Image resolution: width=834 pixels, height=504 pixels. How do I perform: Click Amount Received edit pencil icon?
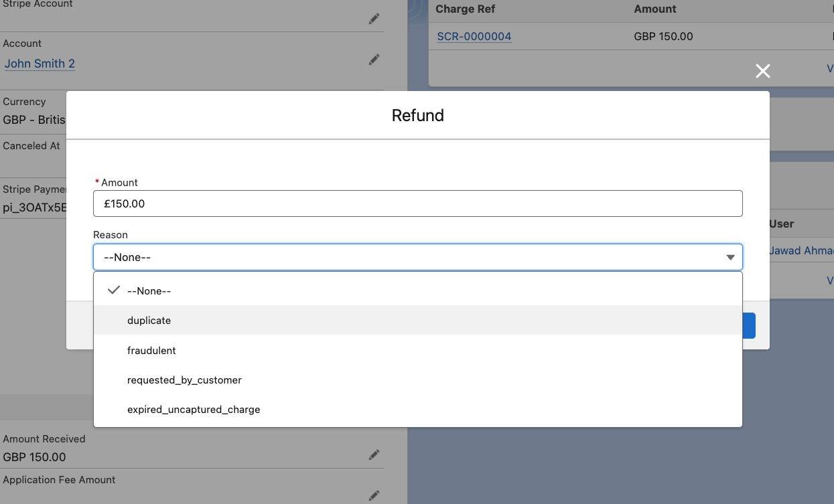pyautogui.click(x=374, y=455)
